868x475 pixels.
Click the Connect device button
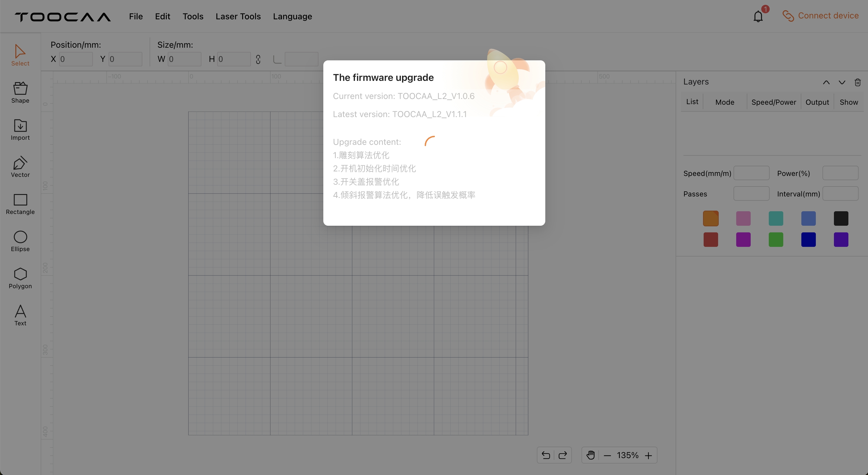(x=821, y=16)
